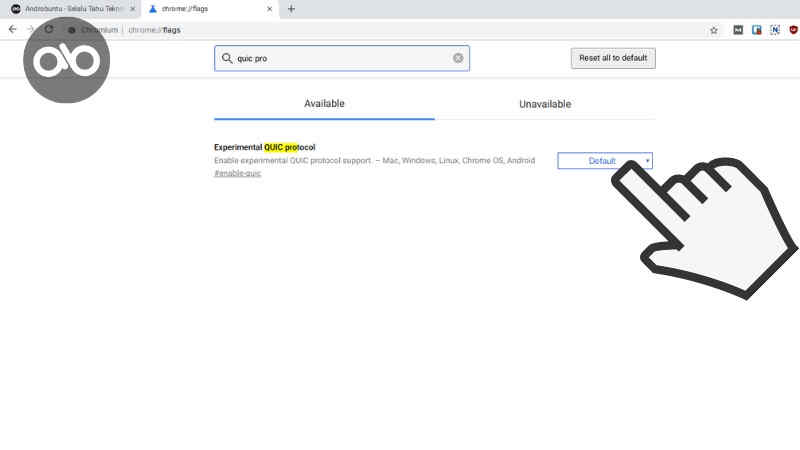Open the N extension icon

pyautogui.click(x=775, y=30)
